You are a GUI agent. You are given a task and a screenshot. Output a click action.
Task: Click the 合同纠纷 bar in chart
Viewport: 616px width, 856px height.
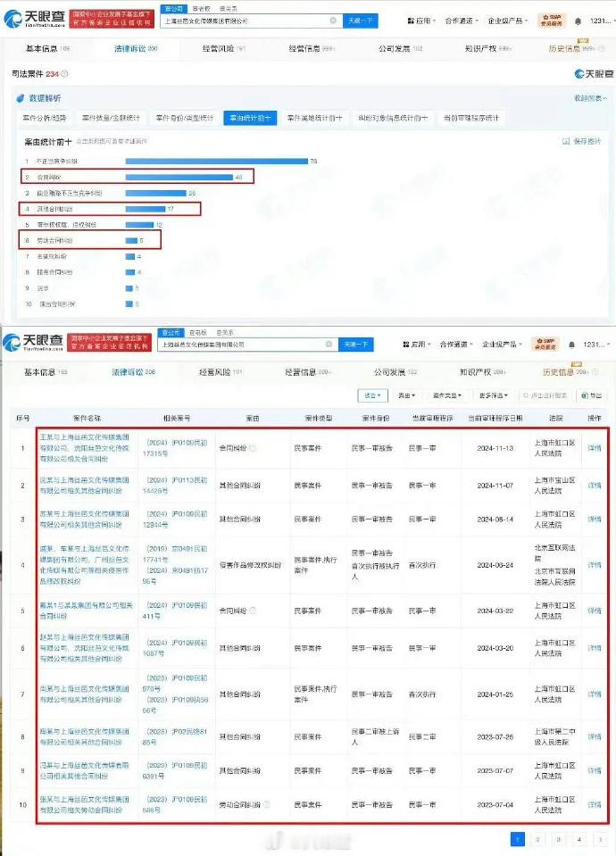pyautogui.click(x=179, y=177)
